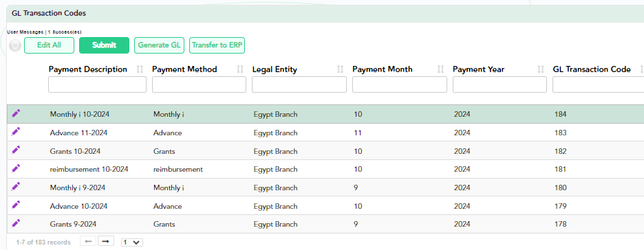
Task: Go to previous page arrow
Action: pyautogui.click(x=88, y=241)
